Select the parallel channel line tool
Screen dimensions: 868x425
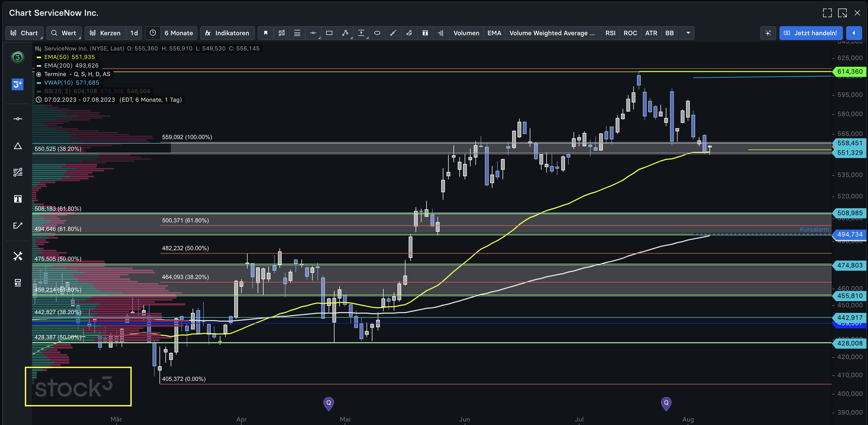409,33
